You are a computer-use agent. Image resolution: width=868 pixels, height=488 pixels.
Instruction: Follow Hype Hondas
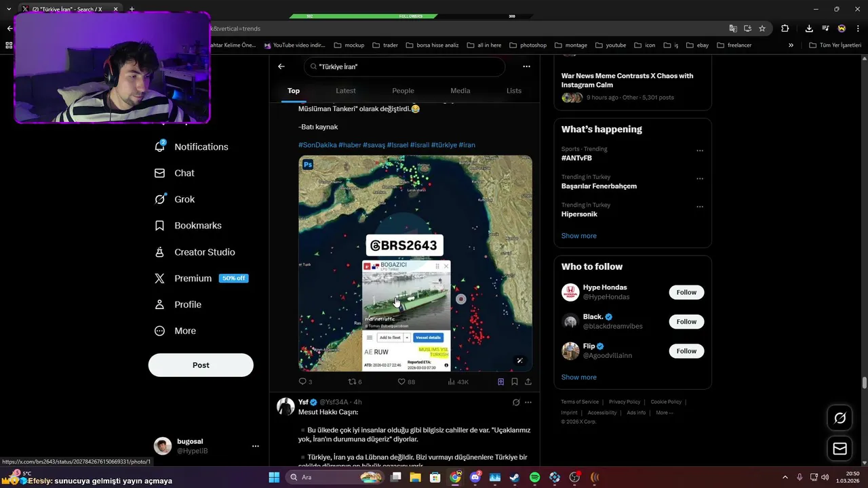[x=686, y=292]
